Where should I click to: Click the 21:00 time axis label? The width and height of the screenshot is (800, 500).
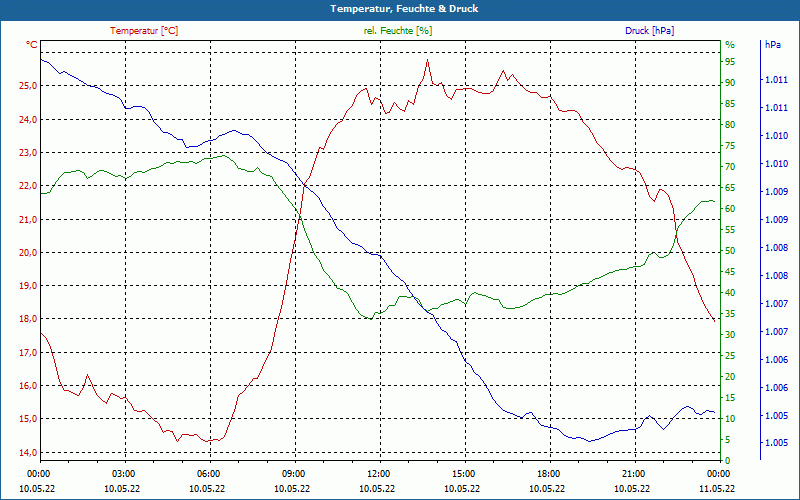[634, 473]
